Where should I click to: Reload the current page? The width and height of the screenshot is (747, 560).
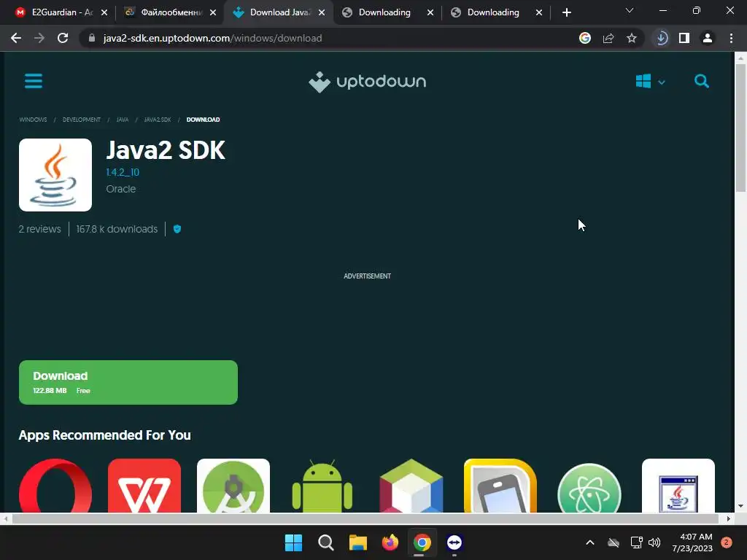click(63, 38)
